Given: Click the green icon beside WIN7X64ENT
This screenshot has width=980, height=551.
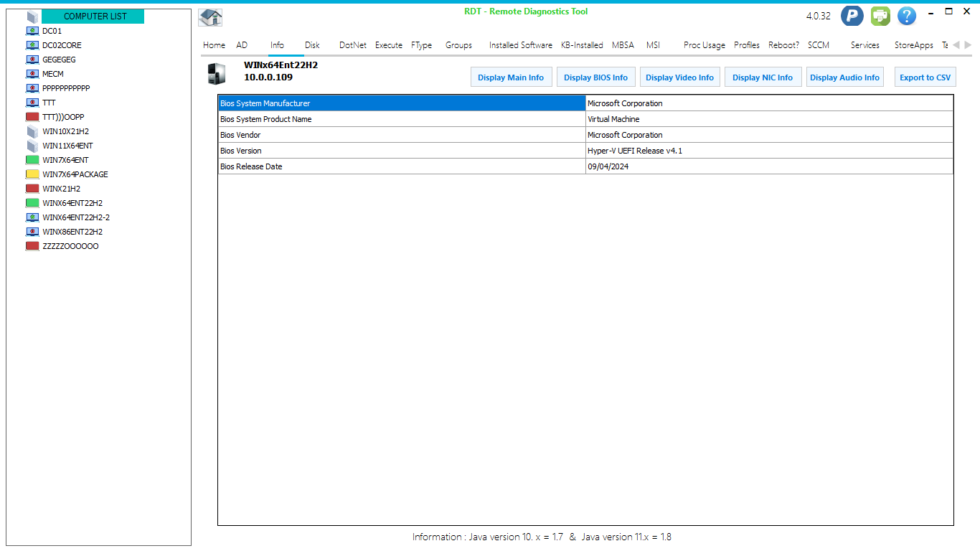Looking at the screenshot, I should 32,160.
